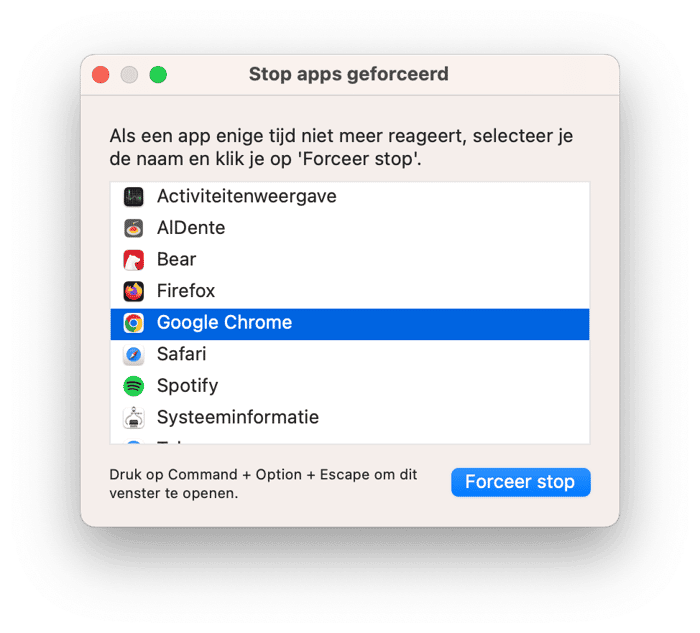Select Activiteitenweergave in the app list
Screen dimensions: 700x633
pos(350,197)
